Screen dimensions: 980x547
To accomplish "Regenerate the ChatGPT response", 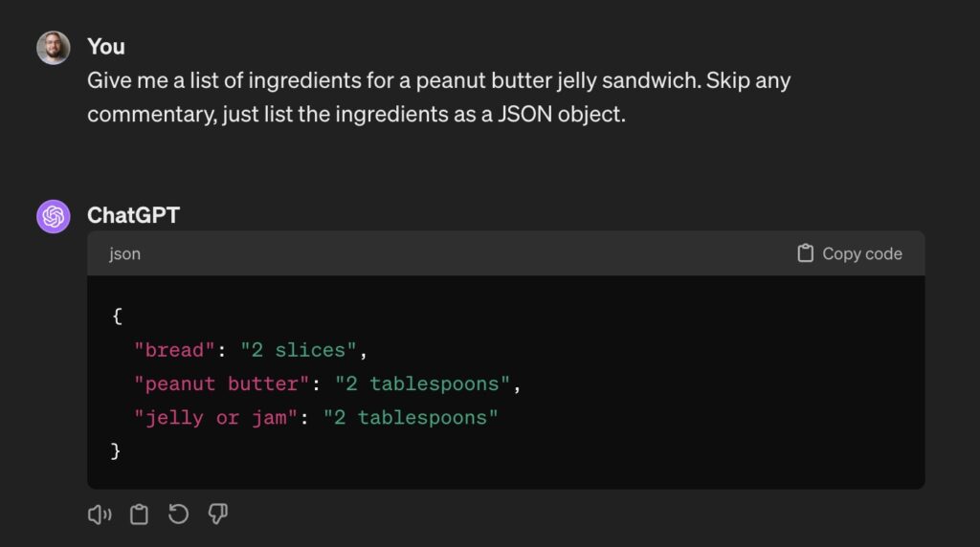I will [x=178, y=514].
